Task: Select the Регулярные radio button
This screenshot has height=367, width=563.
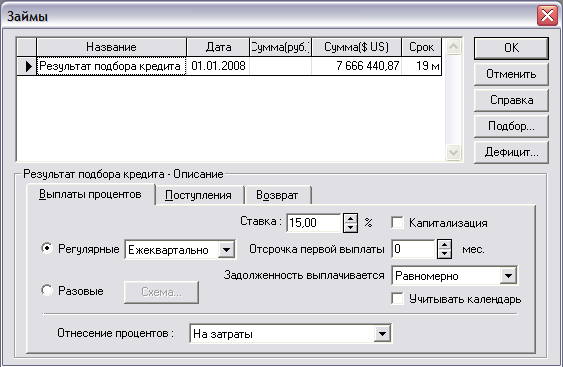Action: click(x=47, y=248)
